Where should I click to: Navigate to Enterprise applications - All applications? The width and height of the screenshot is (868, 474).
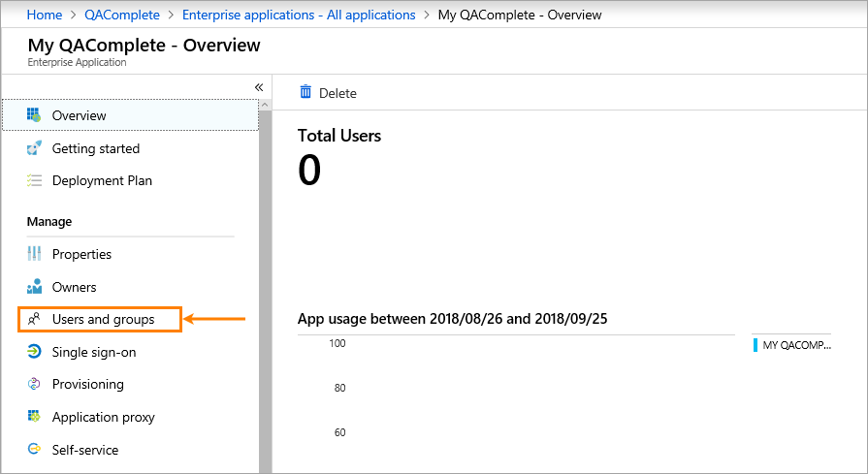pos(300,15)
